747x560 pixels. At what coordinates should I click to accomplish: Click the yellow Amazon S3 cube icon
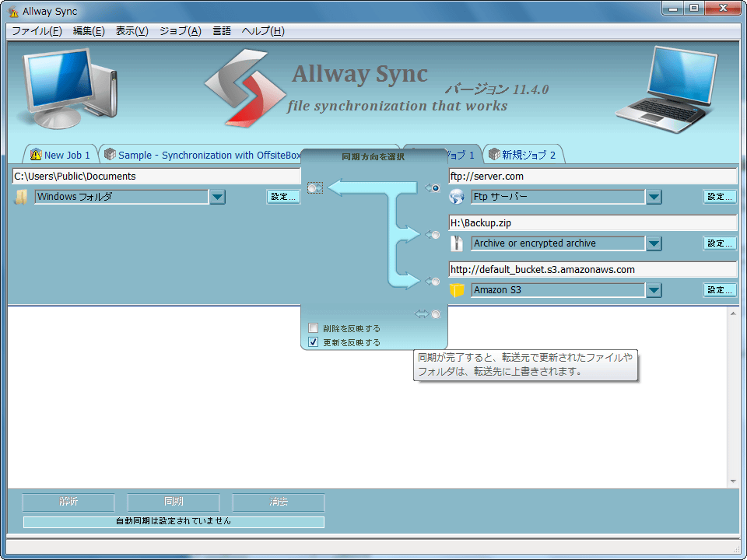457,290
